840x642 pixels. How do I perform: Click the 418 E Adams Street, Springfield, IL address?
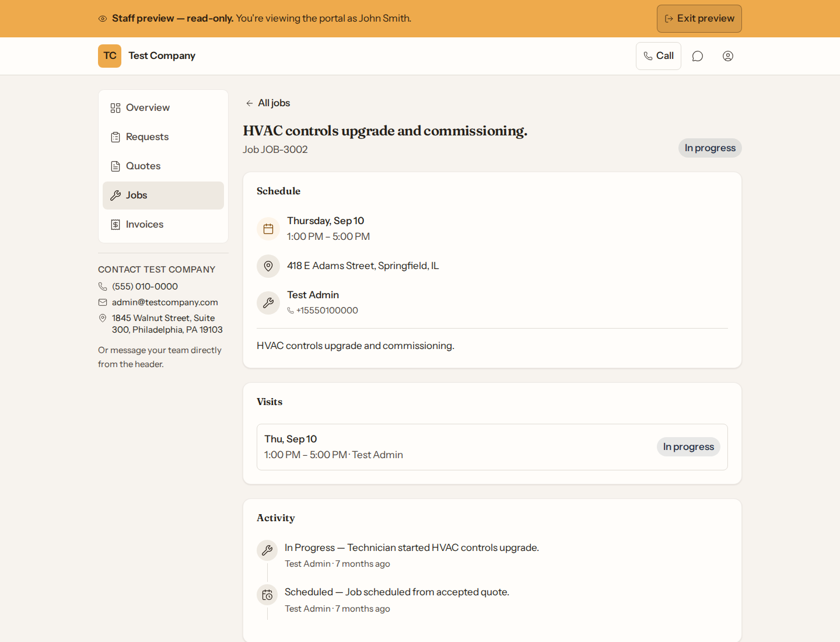click(x=363, y=266)
